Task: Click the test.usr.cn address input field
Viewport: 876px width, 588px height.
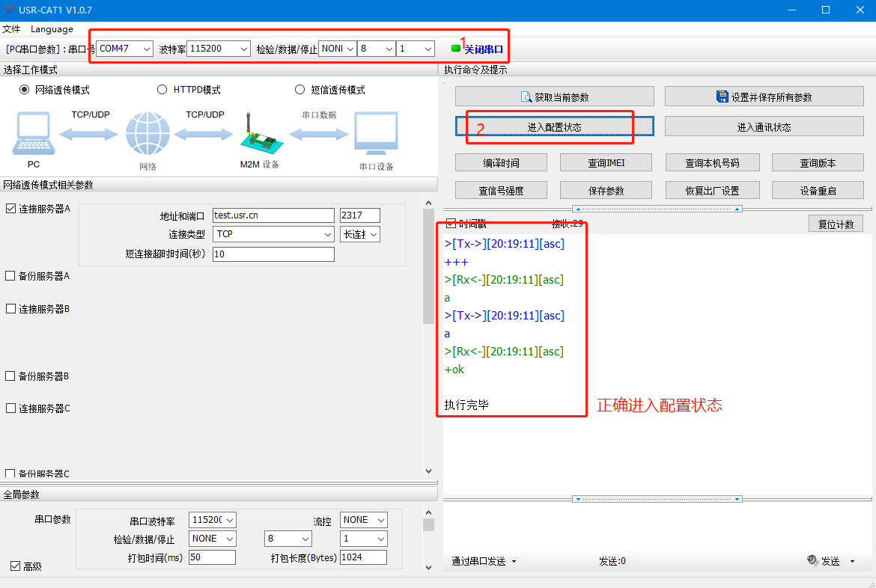Action: [x=273, y=215]
